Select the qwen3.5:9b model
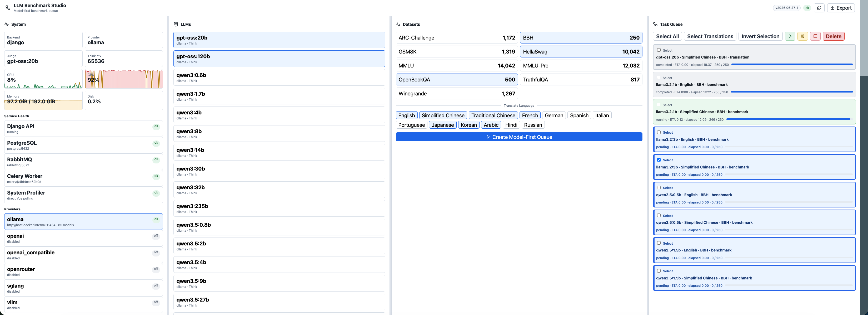 click(x=279, y=283)
